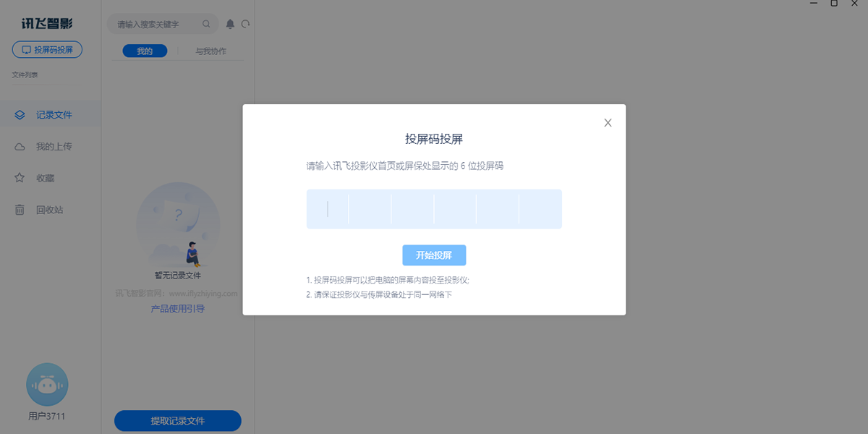Image resolution: width=868 pixels, height=434 pixels.
Task: Open the 产品使用引导 link
Action: click(177, 309)
